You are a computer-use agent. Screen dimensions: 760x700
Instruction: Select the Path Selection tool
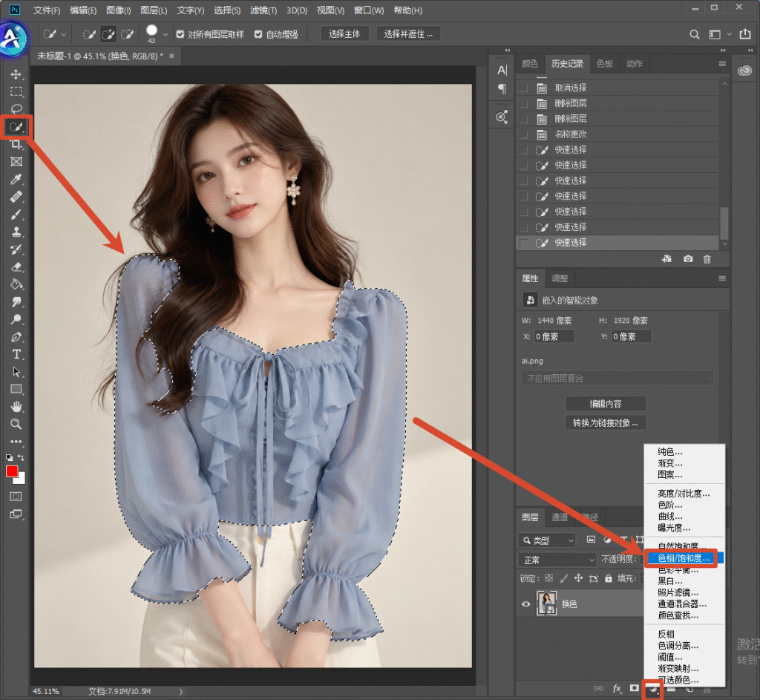(16, 372)
